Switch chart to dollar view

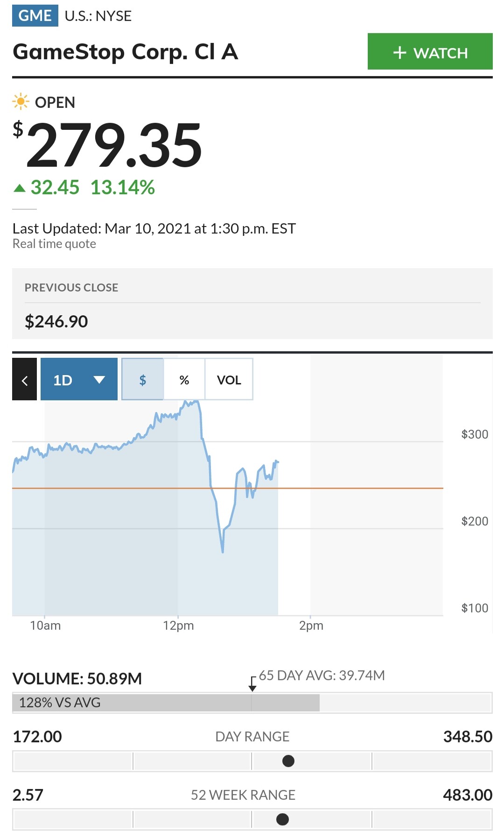142,379
